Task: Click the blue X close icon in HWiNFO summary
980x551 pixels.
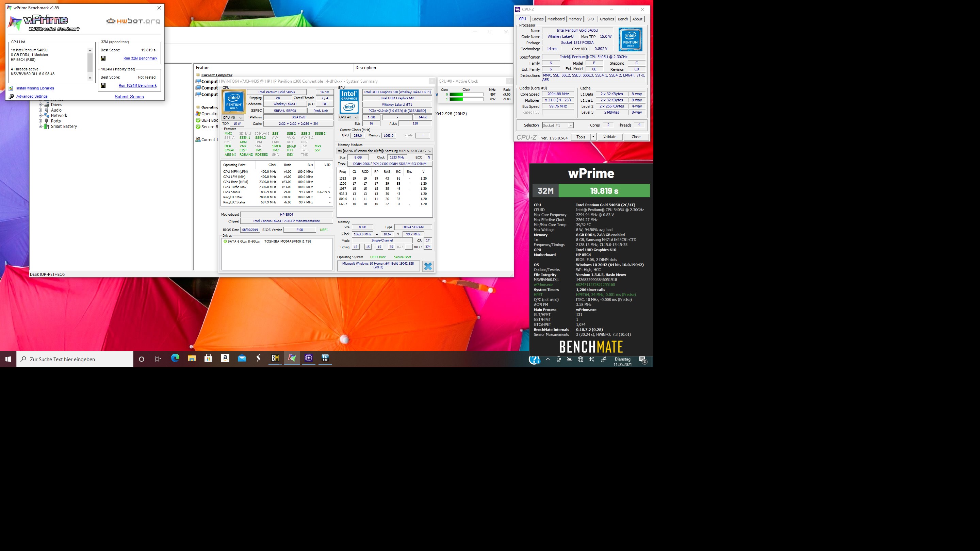Action: coord(428,266)
